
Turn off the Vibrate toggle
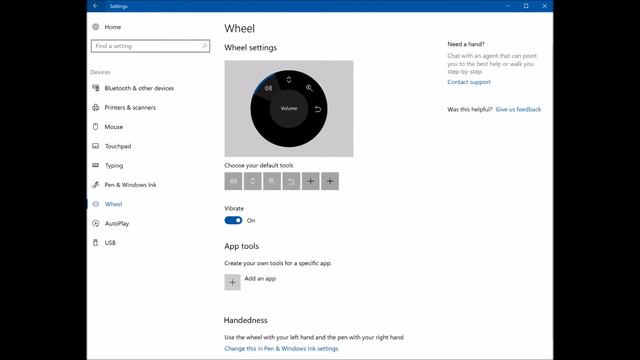click(x=233, y=220)
